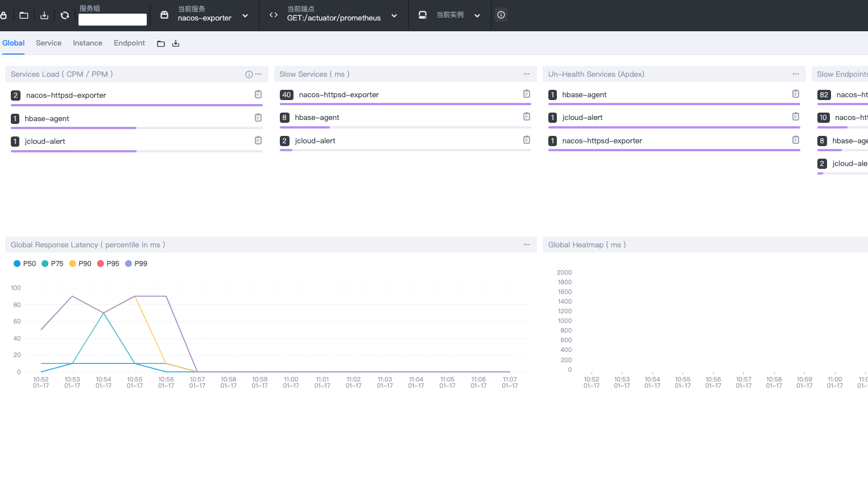Screen dimensions: 868x489
Task: Open more options of Un-Health Services panel
Action: pos(796,74)
